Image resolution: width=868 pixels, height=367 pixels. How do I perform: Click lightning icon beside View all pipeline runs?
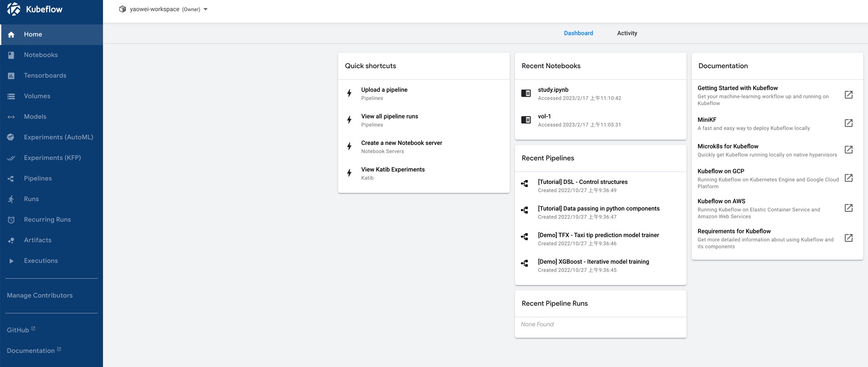coord(349,120)
